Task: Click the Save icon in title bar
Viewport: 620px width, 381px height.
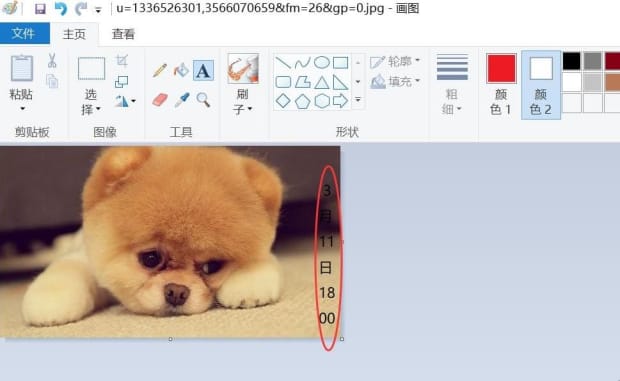Action: [x=40, y=9]
